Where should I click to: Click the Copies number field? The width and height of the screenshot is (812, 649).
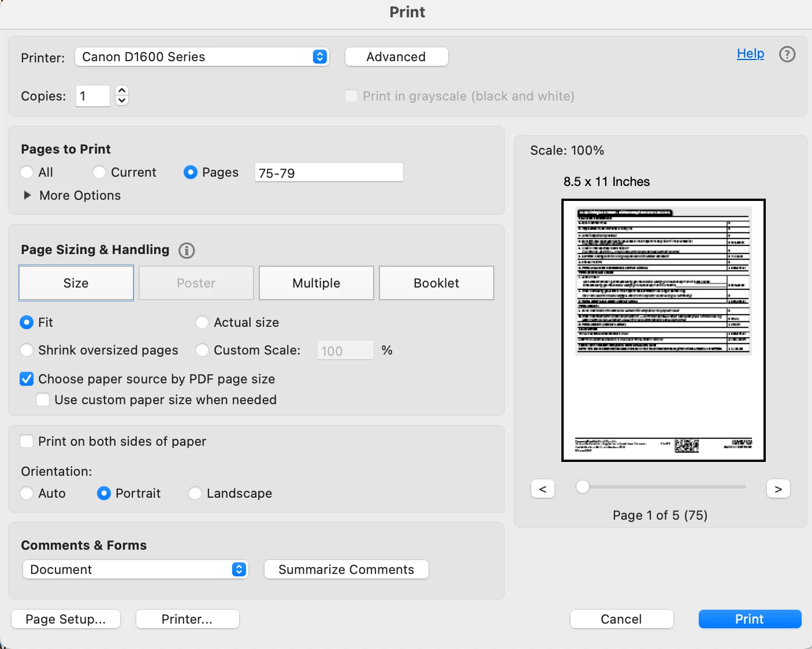pyautogui.click(x=93, y=96)
